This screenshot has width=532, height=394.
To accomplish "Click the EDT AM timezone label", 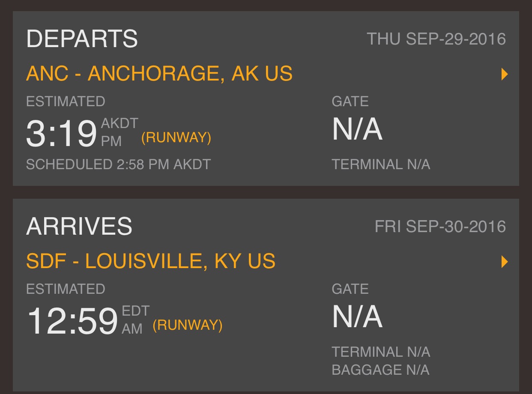I will [135, 319].
